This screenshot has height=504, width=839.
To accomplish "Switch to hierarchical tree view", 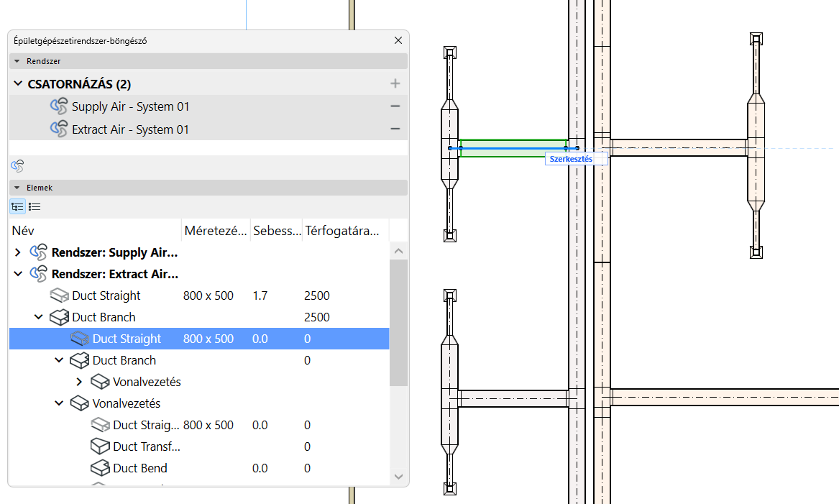I will pos(18,206).
